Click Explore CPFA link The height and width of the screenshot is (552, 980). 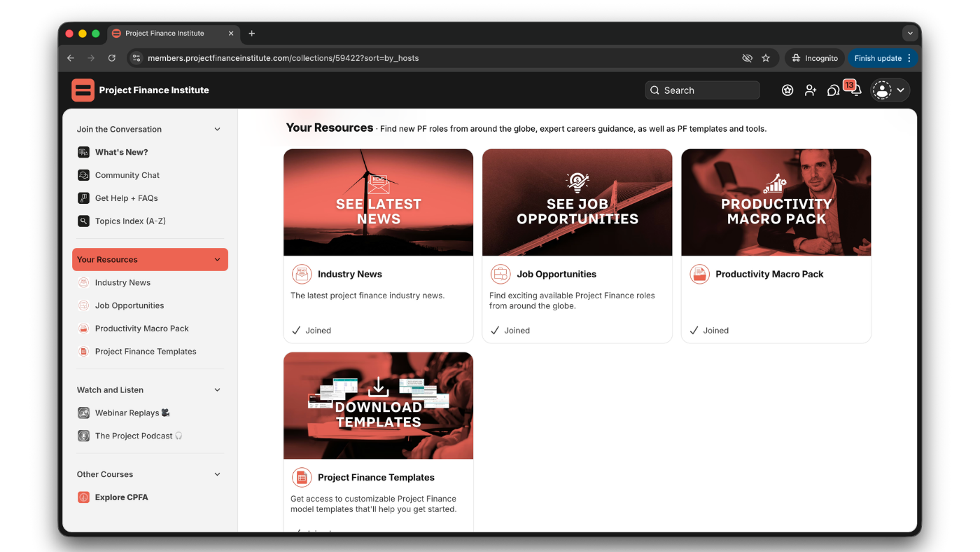(122, 497)
